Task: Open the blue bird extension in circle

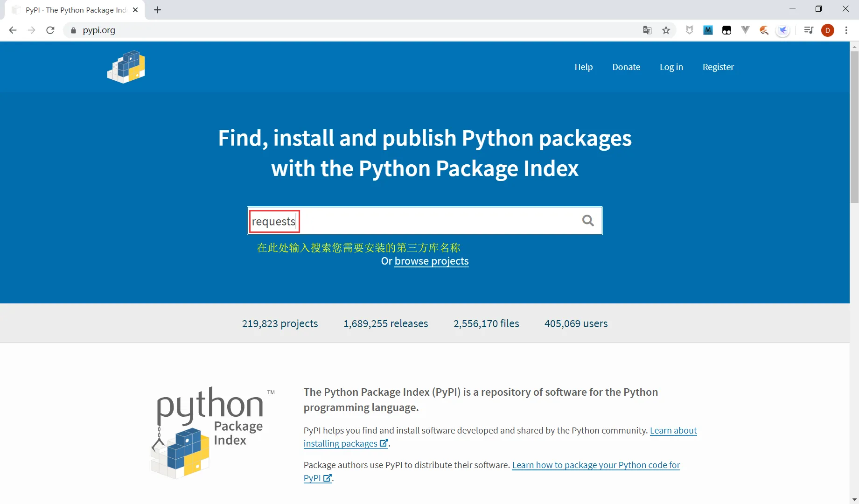Action: pyautogui.click(x=782, y=30)
